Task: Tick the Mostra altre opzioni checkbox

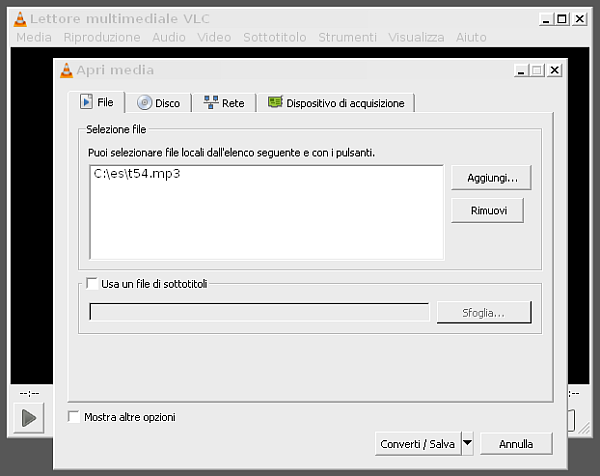Action: (x=73, y=417)
